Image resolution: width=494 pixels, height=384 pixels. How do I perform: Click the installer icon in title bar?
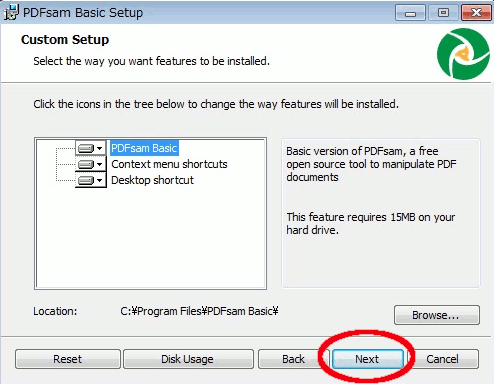[x=11, y=12]
